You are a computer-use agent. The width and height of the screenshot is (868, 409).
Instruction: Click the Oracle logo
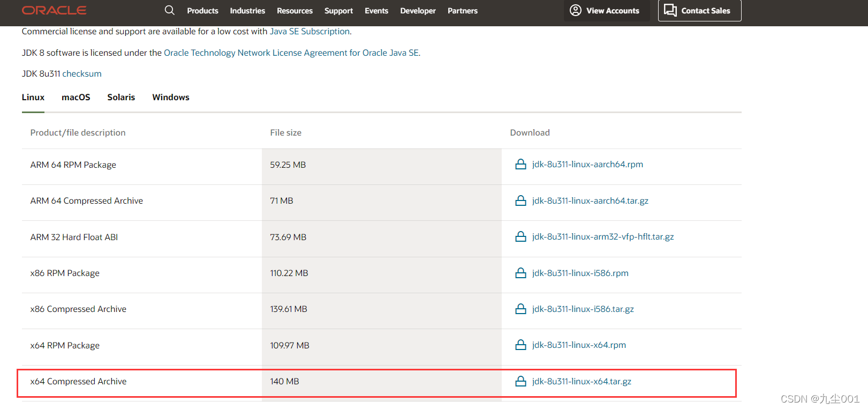[x=54, y=10]
